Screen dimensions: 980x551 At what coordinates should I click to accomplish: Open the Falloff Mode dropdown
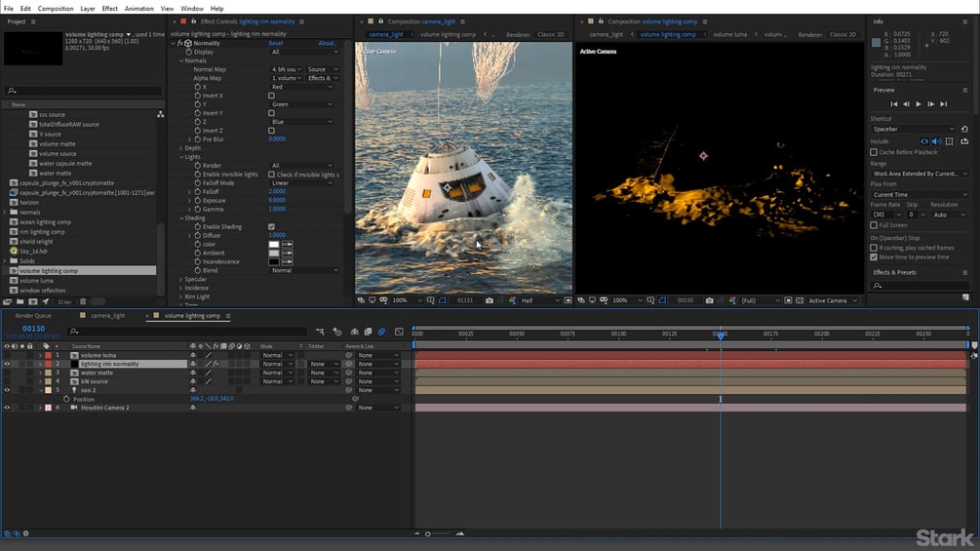(302, 182)
